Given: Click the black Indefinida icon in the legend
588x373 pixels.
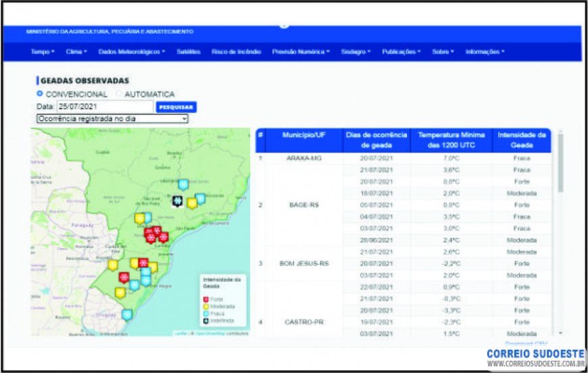Looking at the screenshot, I should (x=206, y=321).
